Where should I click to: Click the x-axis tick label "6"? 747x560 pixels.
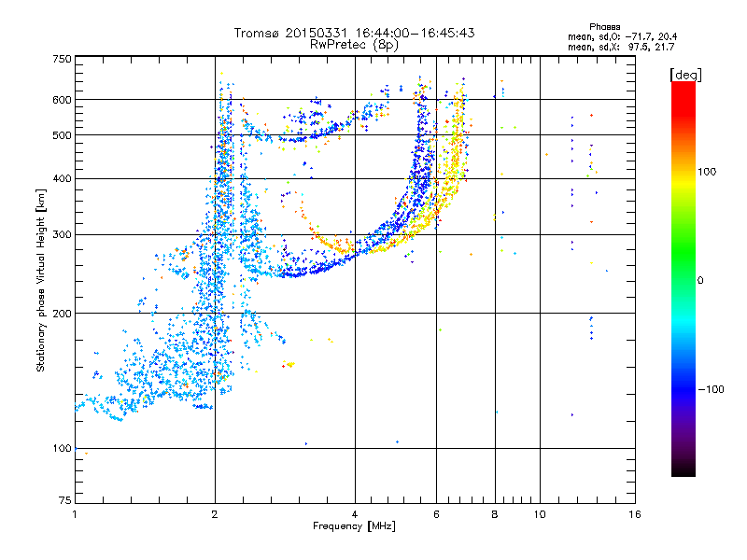(436, 514)
